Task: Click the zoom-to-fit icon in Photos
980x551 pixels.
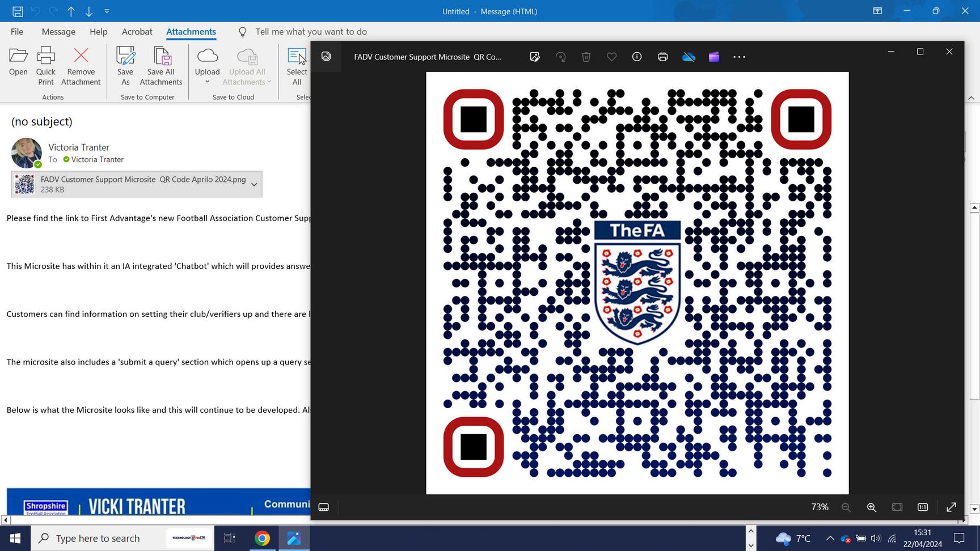Action: [x=897, y=507]
